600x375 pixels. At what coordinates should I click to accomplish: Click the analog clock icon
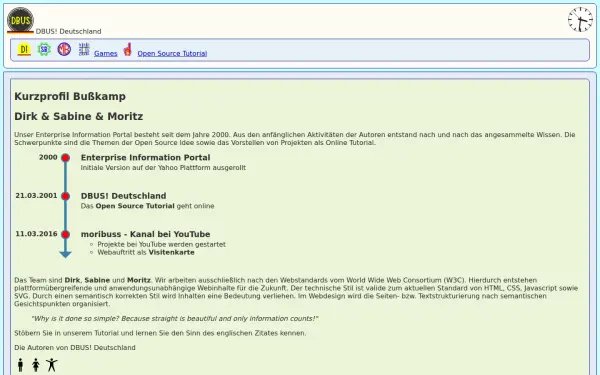(x=580, y=20)
